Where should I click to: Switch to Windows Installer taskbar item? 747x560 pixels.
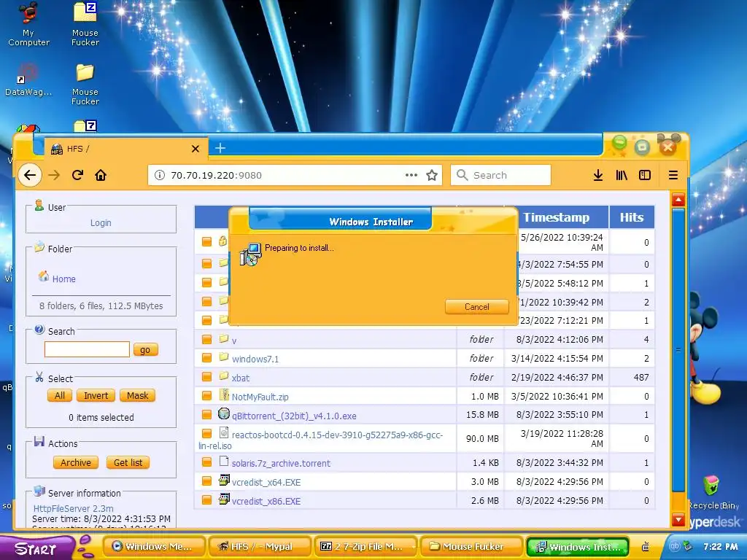click(x=578, y=547)
